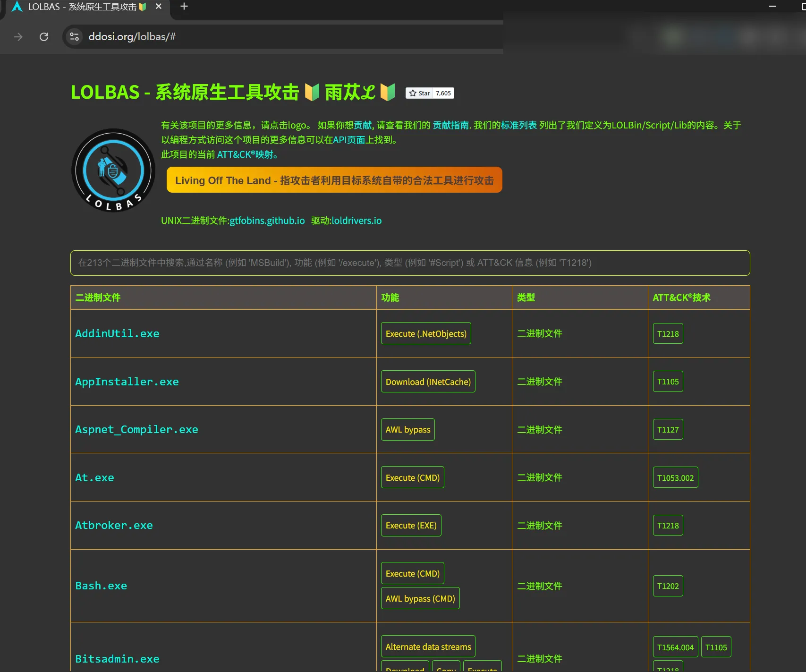Click the Download (INetCache) function tag

(428, 382)
